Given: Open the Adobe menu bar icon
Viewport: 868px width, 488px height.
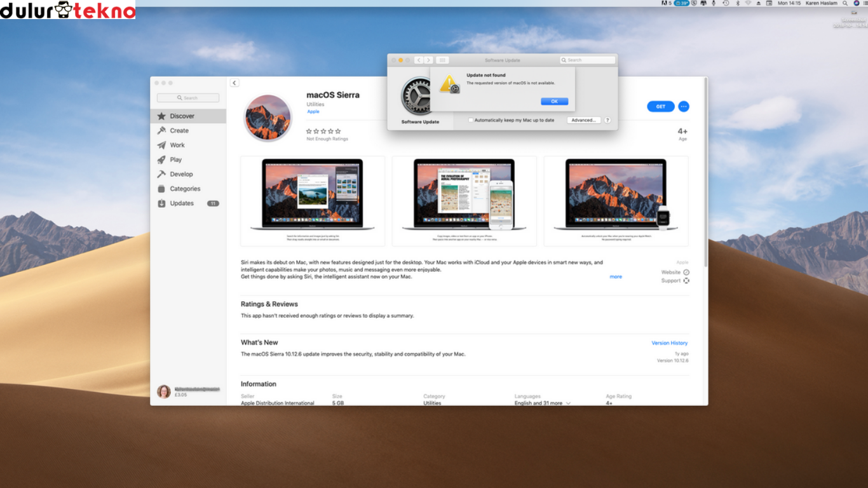Looking at the screenshot, I should pos(667,3).
